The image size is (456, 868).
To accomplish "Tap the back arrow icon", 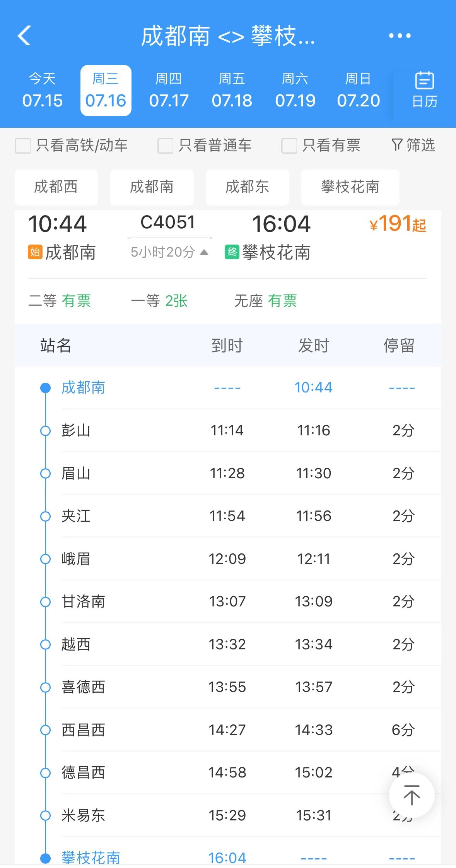I will [x=24, y=36].
